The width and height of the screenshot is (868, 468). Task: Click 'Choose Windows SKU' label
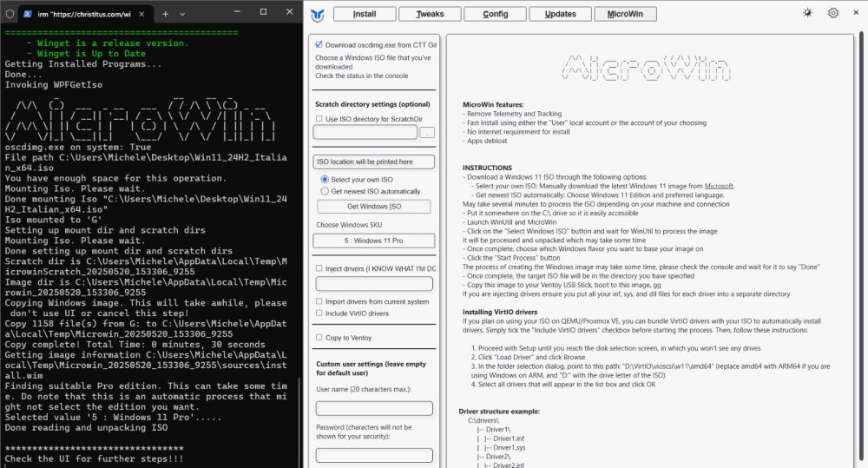(x=349, y=225)
